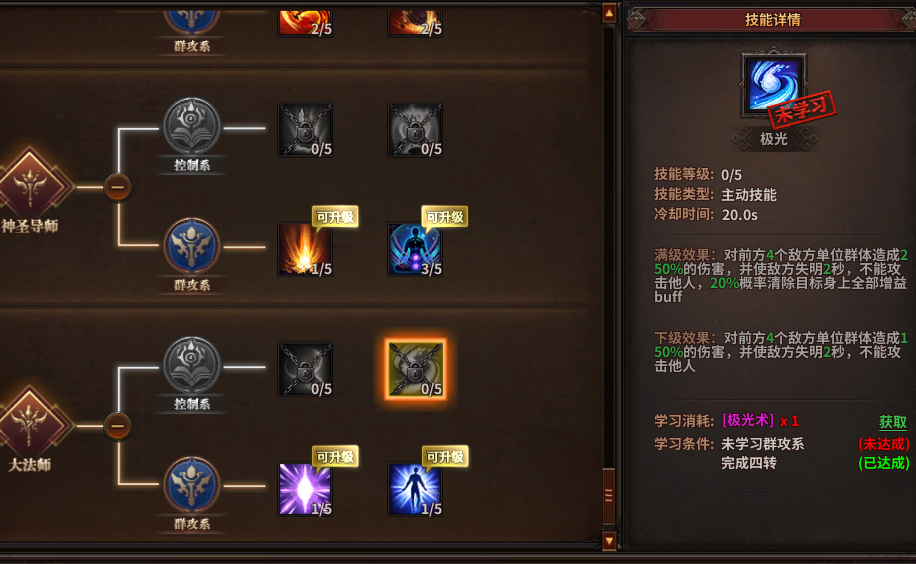Click the second locked skill in 神圣导师's 控制系 row
This screenshot has width=916, height=564.
[415, 130]
